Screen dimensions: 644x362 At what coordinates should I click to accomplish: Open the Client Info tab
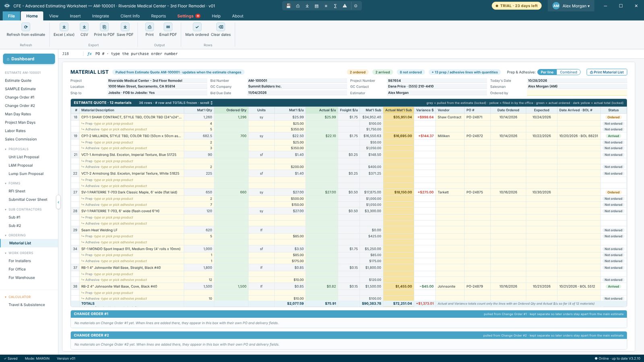[x=130, y=16]
